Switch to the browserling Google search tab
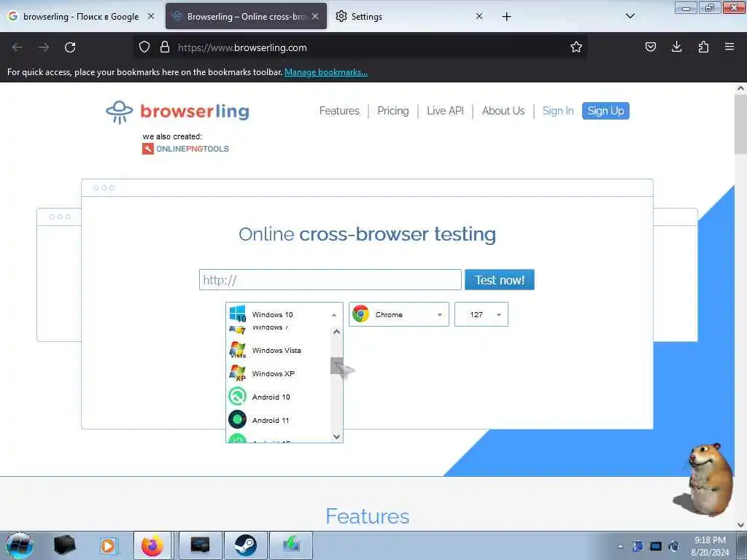Viewport: 747px width, 560px height. click(81, 16)
